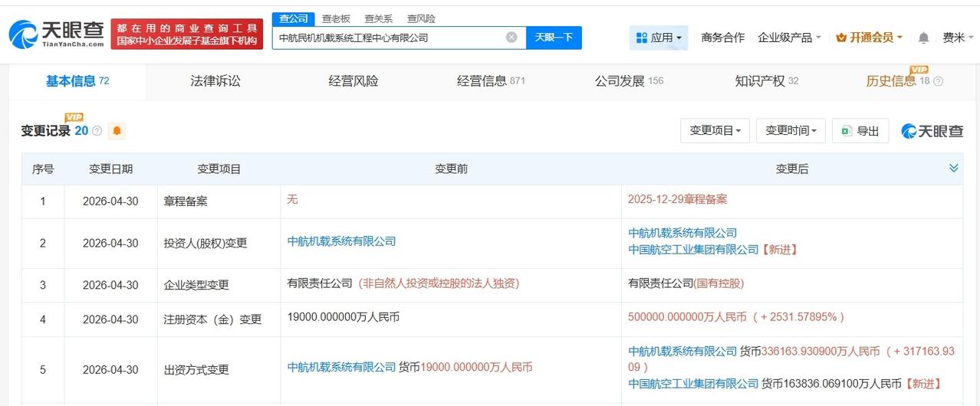This screenshot has width=980, height=406.
Task: Switch to the 公司发展 tab
Action: click(x=629, y=81)
